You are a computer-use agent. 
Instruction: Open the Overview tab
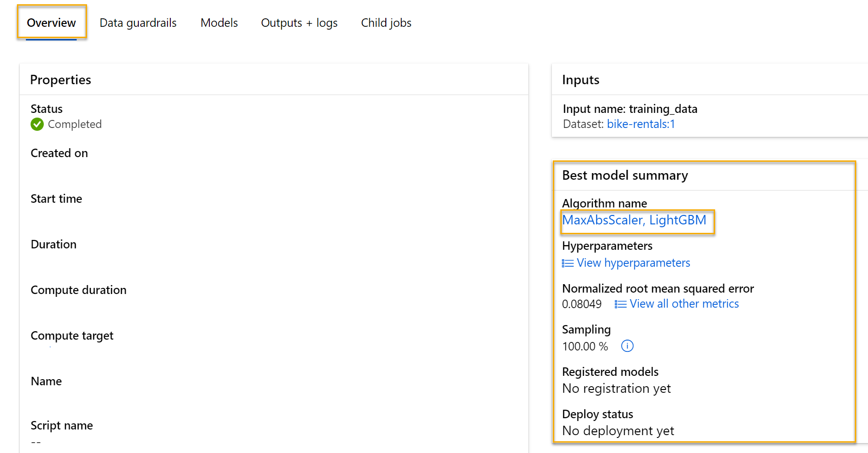click(x=51, y=23)
